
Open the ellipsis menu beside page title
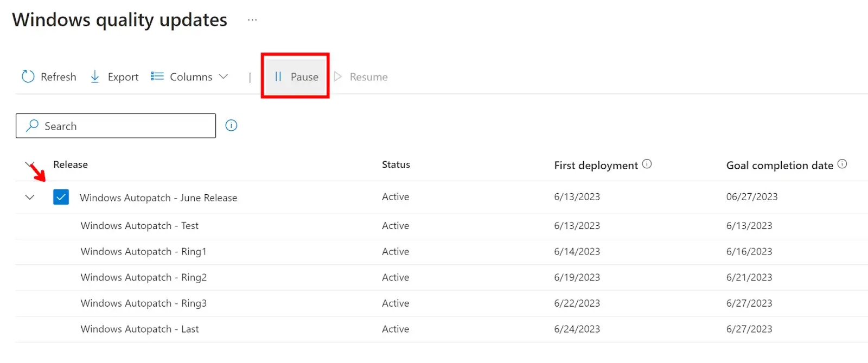click(x=252, y=20)
